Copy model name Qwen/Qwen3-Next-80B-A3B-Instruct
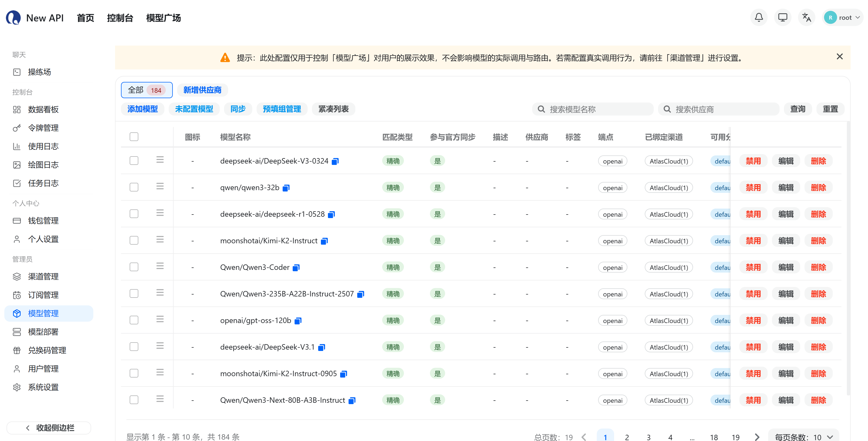Image resolution: width=868 pixels, height=441 pixels. (352, 401)
